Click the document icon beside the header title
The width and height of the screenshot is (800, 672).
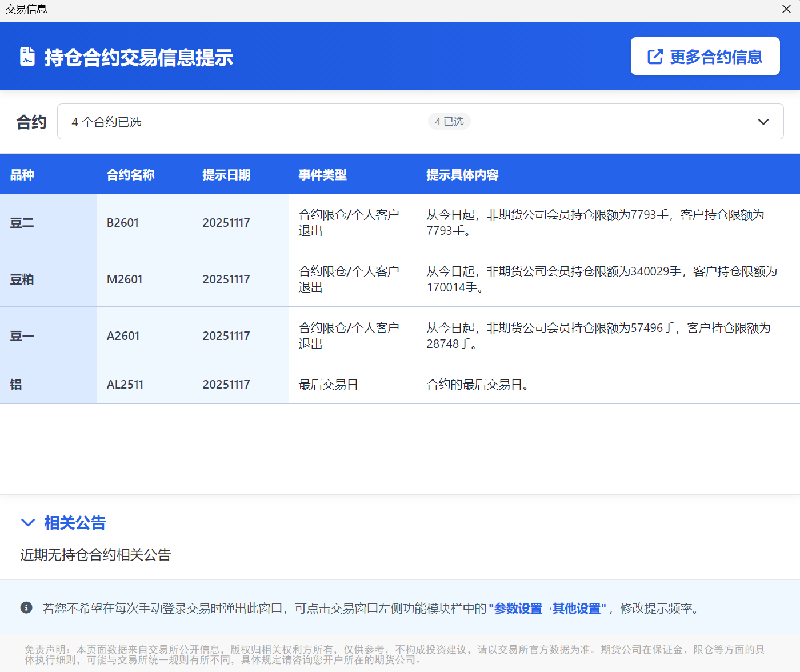coord(27,57)
